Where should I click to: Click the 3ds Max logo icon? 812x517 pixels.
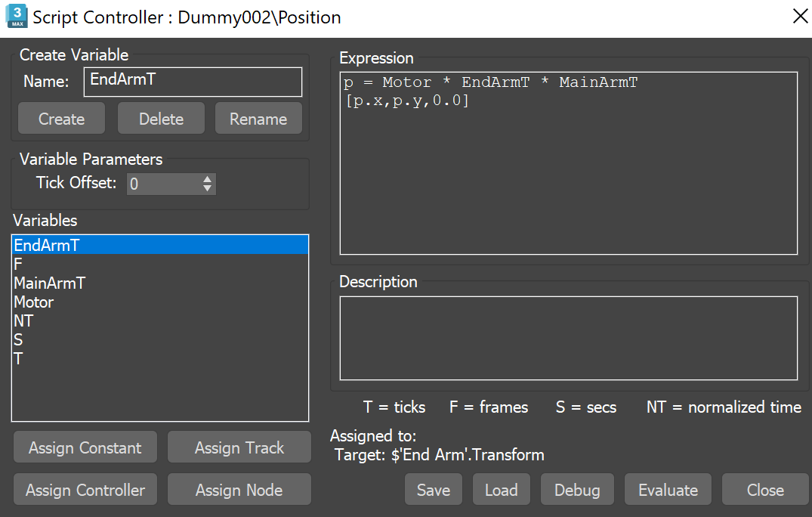coord(16,16)
